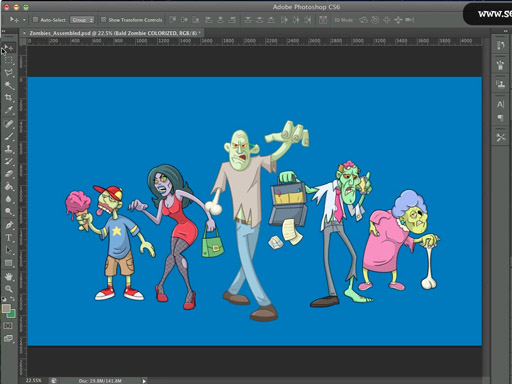Click Align bottom edges button
This screenshot has height=384, width=512.
pos(196,20)
